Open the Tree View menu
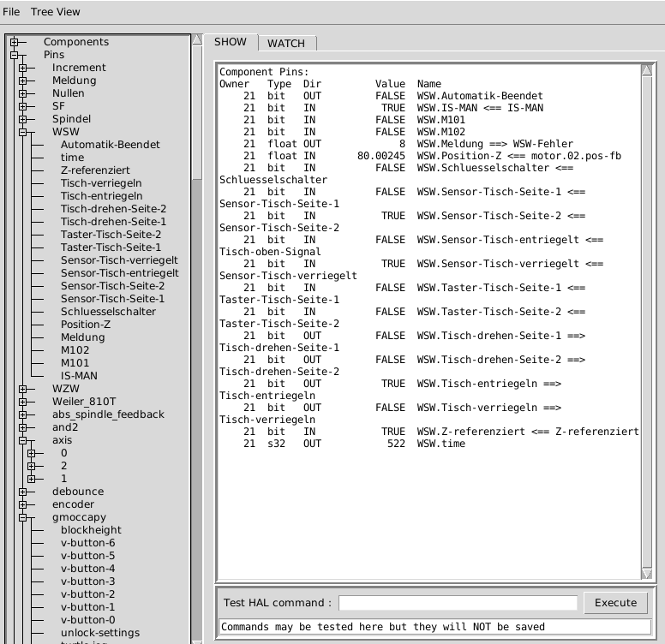The width and height of the screenshot is (665, 644). pos(55,12)
